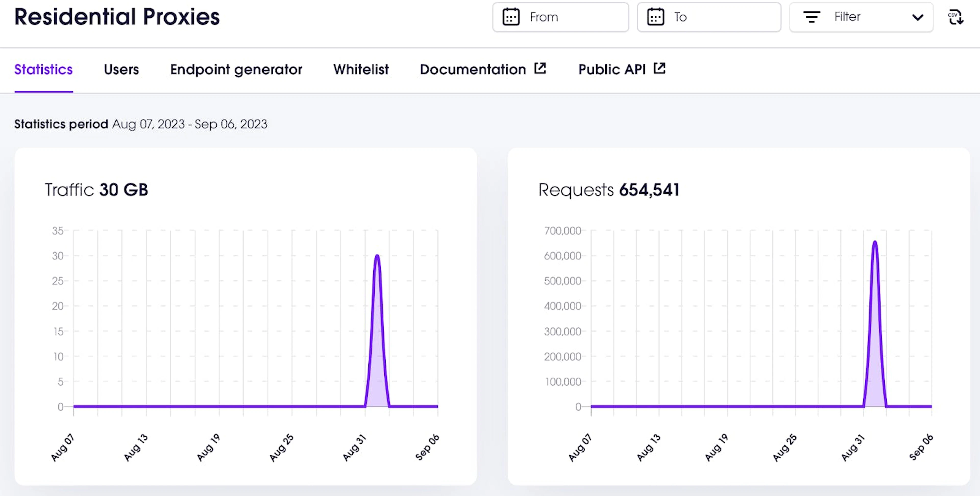Click the From date input field
980x496 pixels.
click(x=560, y=17)
